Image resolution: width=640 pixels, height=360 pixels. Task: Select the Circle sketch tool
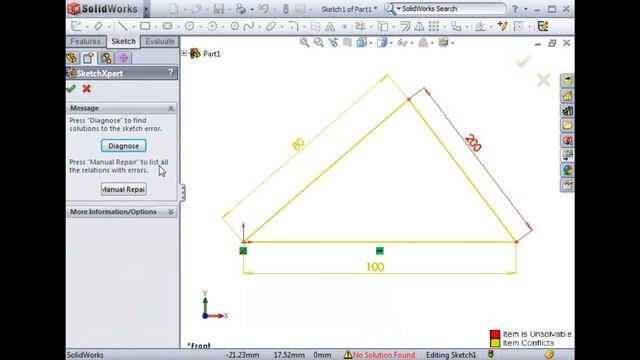pyautogui.click(x=189, y=26)
